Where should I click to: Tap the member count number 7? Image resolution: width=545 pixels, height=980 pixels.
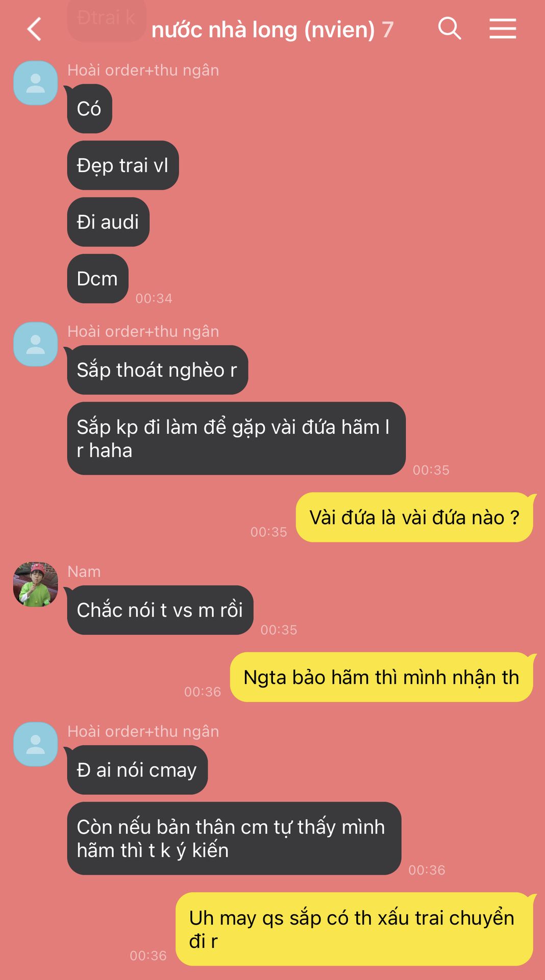click(x=388, y=30)
